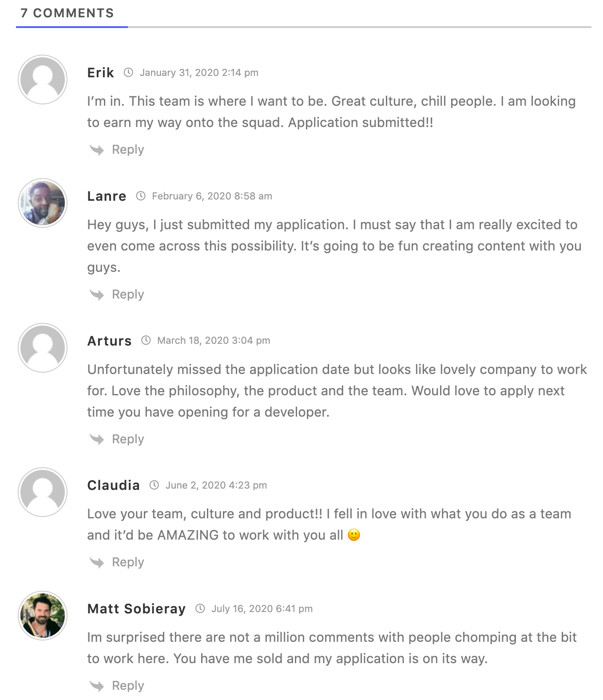The image size is (603, 700).
Task: Open Lanre's profile picture
Action: click(x=42, y=203)
